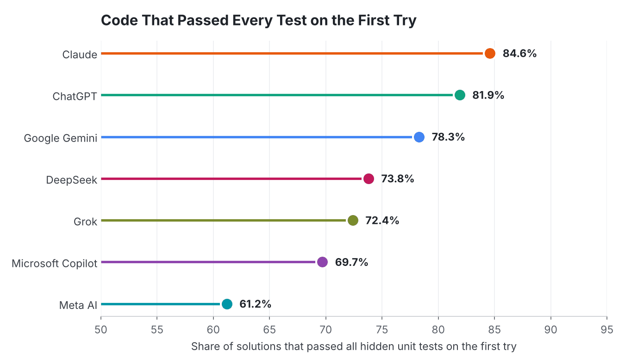Click the crimson DeepSeek data point marker
This screenshot has width=625, height=364.
pyautogui.click(x=369, y=179)
